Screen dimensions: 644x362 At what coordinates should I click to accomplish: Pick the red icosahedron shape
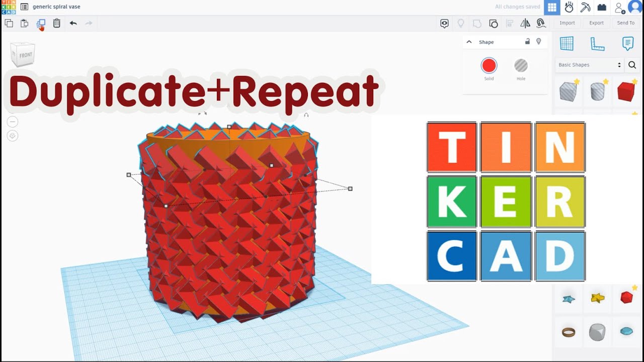[x=626, y=298]
